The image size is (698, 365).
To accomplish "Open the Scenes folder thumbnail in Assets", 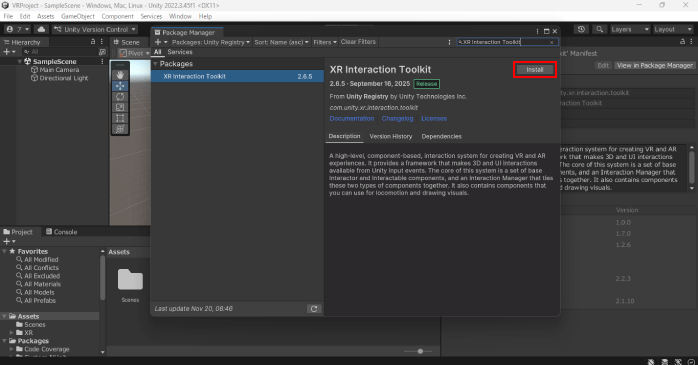I will coord(130,280).
